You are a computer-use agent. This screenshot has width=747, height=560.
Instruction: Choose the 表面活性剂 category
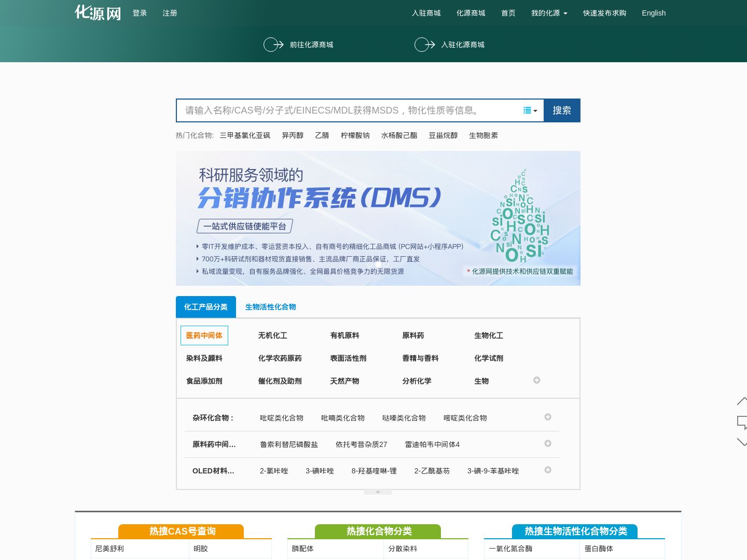(349, 358)
